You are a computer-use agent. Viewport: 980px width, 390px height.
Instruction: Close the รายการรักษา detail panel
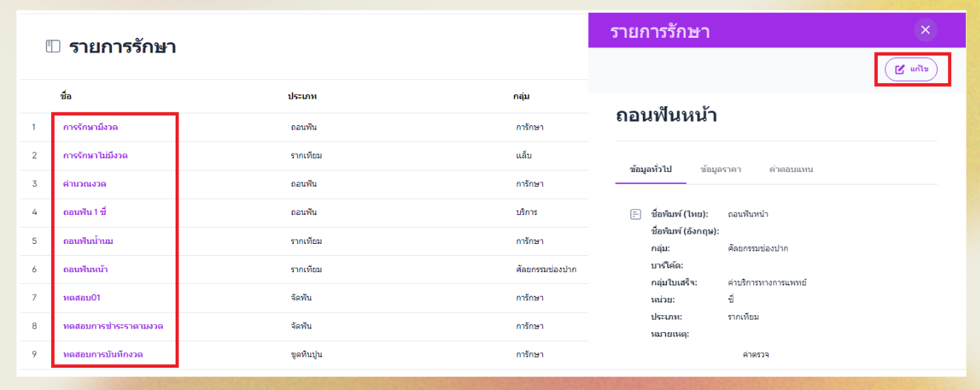925,30
